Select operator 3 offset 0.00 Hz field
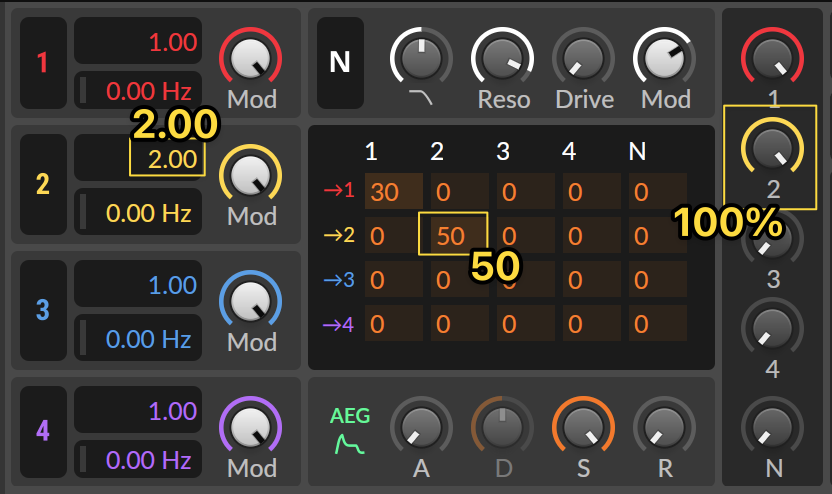The image size is (832, 494). click(x=138, y=338)
